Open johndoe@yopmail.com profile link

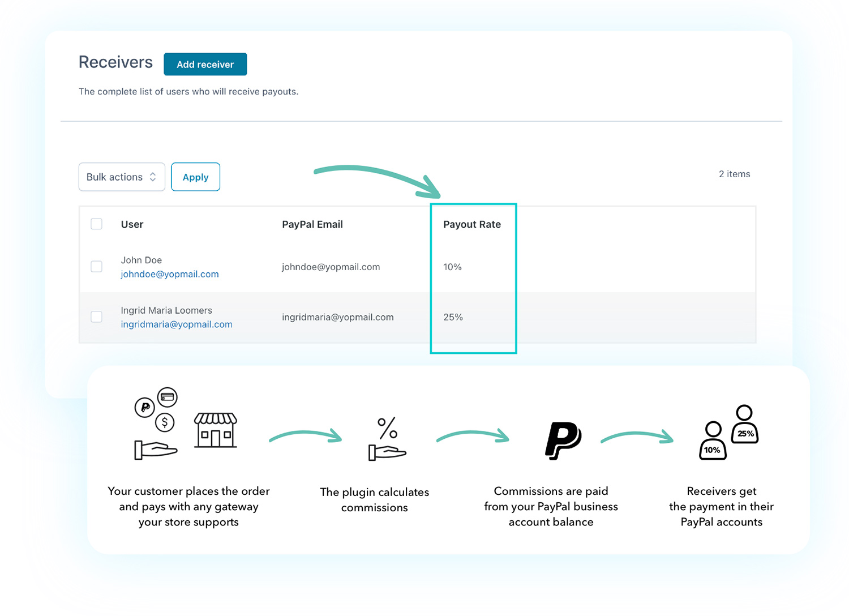click(169, 274)
